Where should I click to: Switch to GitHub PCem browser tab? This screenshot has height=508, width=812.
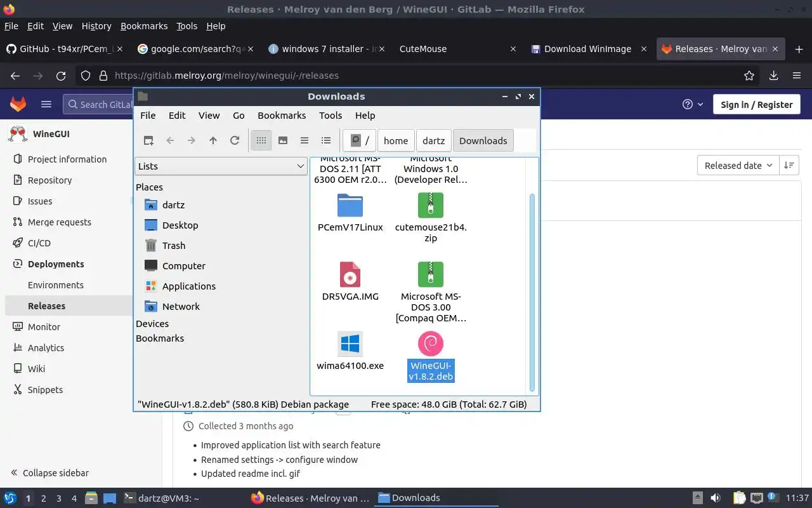(x=63, y=49)
